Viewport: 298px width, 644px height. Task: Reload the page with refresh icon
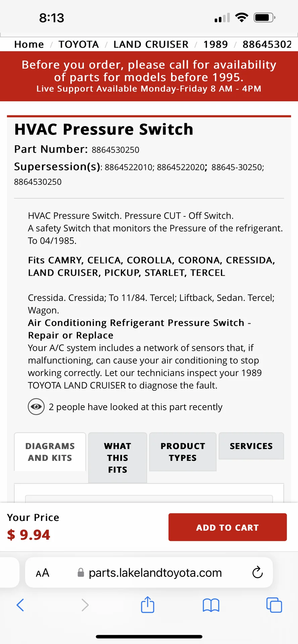coord(257,573)
